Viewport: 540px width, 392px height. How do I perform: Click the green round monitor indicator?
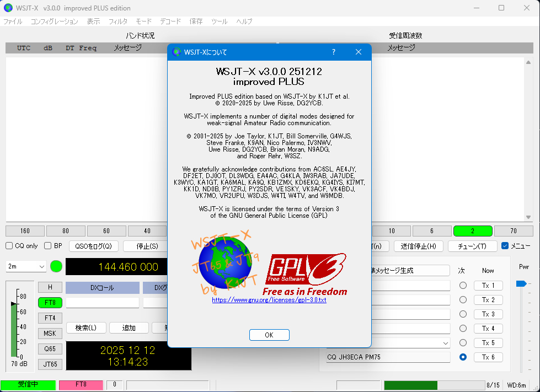coord(56,266)
